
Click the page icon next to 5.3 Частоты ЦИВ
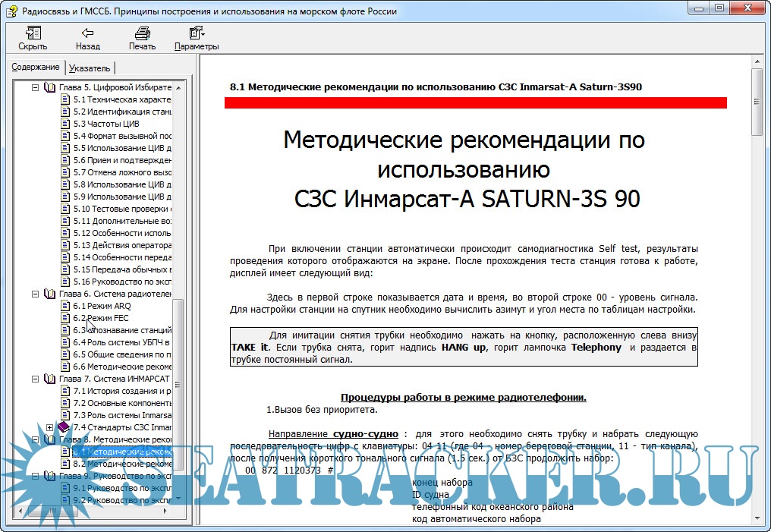(x=65, y=124)
